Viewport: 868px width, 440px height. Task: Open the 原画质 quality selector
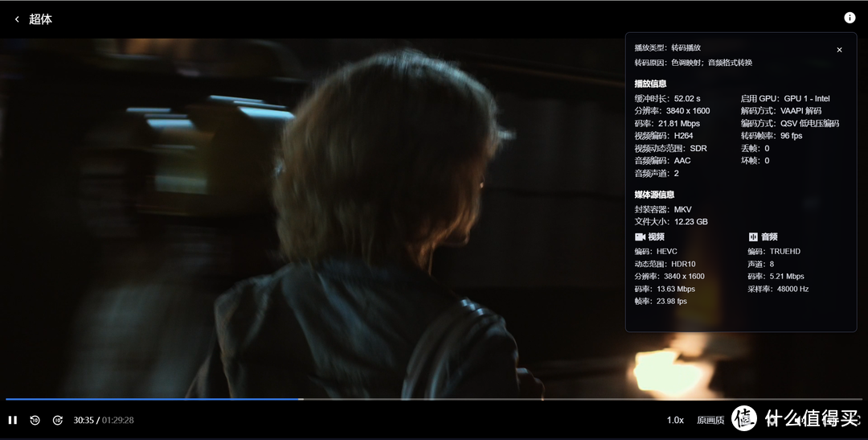click(x=710, y=420)
